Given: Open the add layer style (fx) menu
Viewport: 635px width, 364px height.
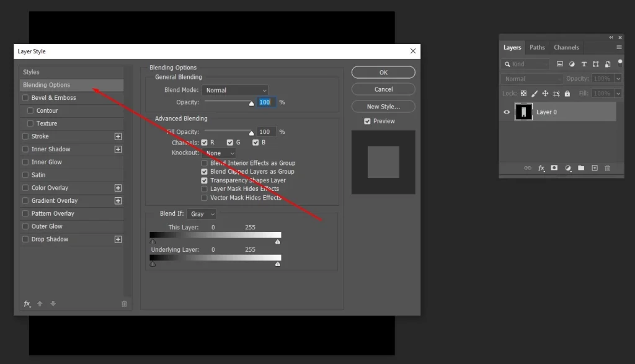Looking at the screenshot, I should [x=541, y=168].
